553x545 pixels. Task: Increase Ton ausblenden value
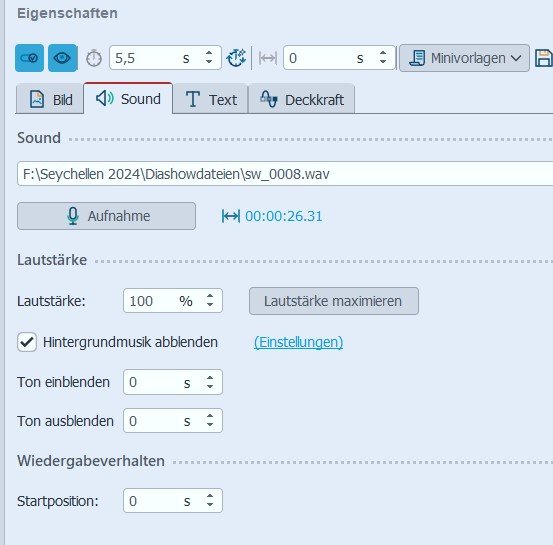click(x=210, y=416)
